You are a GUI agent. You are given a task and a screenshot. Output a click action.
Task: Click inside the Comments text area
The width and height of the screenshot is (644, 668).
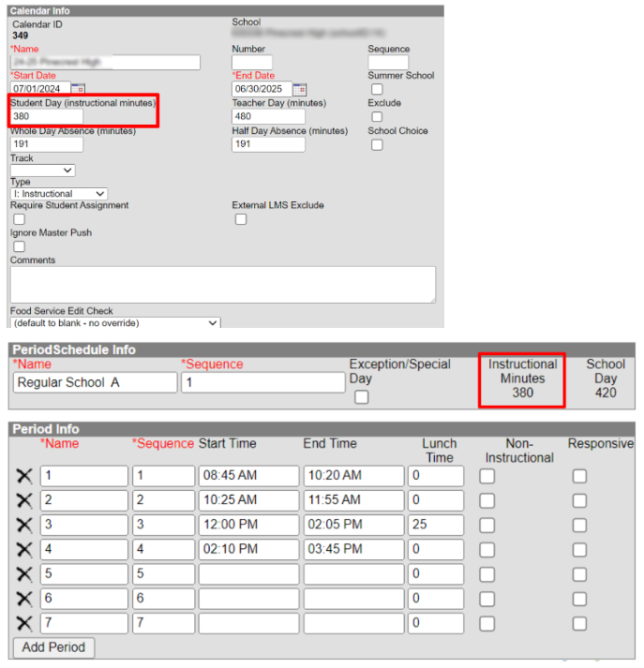click(223, 284)
